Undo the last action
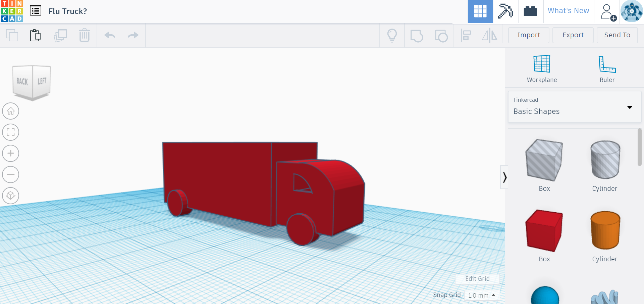Image resolution: width=644 pixels, height=304 pixels. 110,35
